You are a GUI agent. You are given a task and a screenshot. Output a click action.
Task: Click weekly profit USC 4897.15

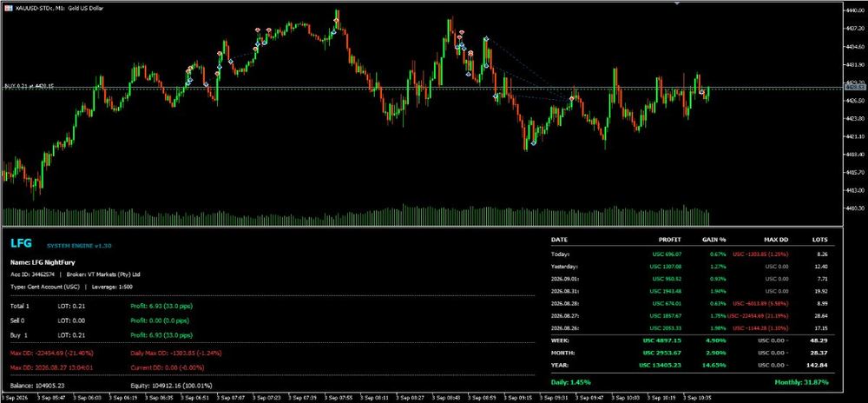661,340
